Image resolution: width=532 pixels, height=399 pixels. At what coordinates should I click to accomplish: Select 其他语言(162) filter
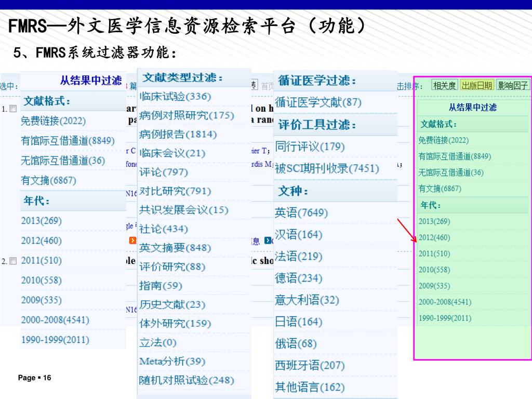(x=310, y=387)
